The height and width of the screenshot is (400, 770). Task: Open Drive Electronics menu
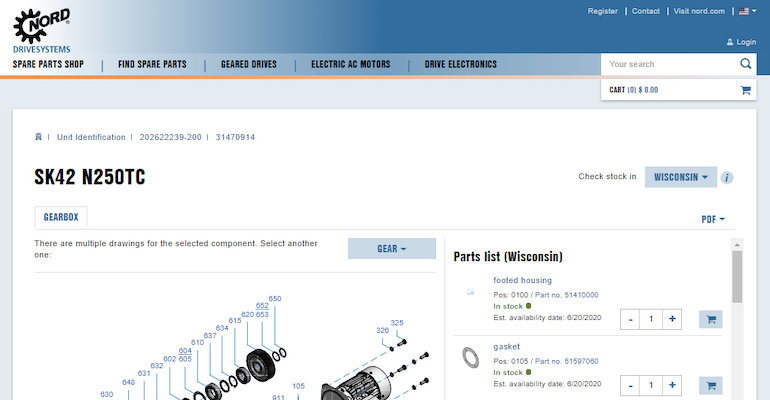(x=461, y=64)
